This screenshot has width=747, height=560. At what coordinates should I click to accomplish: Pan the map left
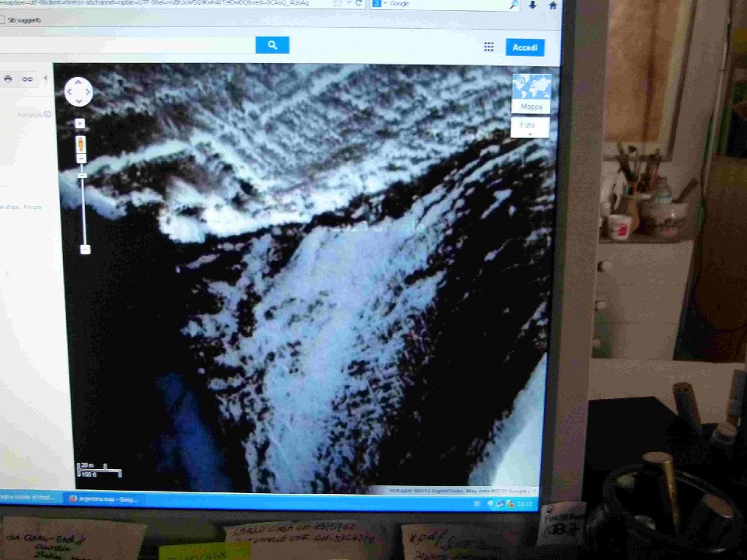tap(70, 92)
